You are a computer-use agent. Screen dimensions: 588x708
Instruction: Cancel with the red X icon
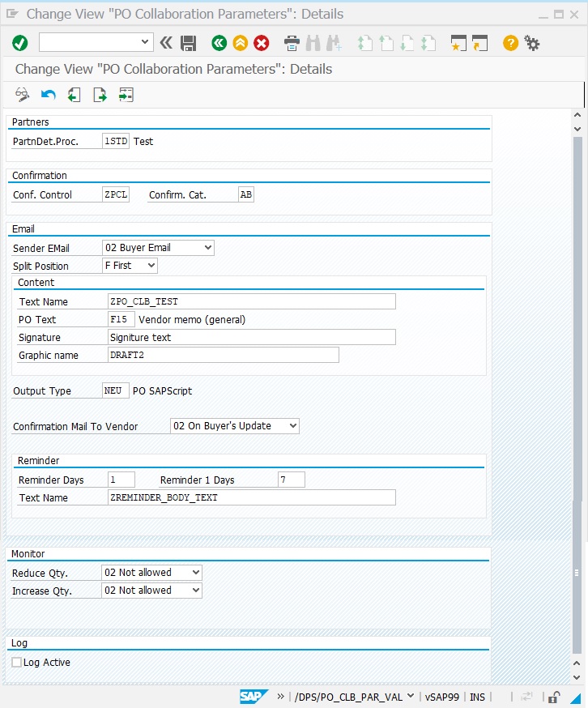(x=262, y=44)
